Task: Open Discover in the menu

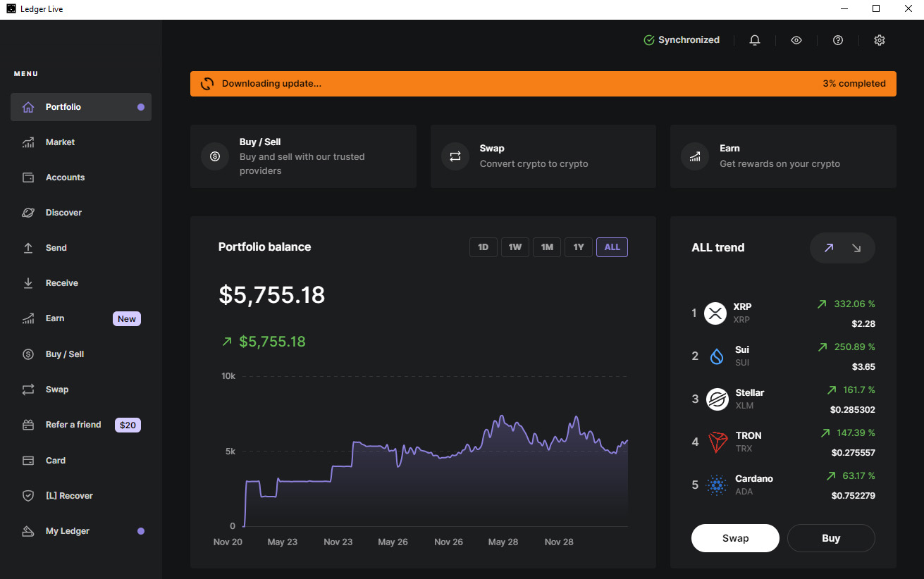Action: tap(81, 213)
